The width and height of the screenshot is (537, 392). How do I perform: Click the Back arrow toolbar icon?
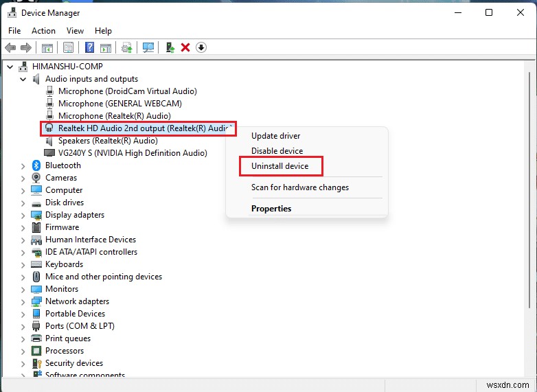pos(10,47)
